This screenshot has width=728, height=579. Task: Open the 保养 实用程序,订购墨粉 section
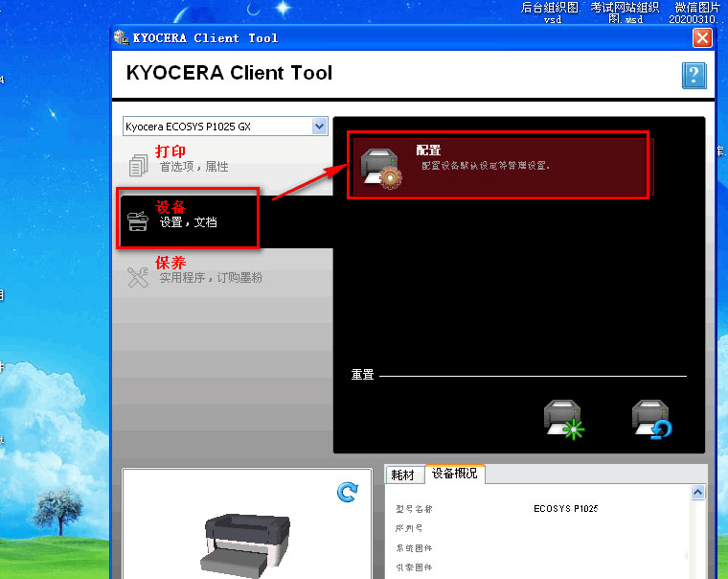point(223,270)
